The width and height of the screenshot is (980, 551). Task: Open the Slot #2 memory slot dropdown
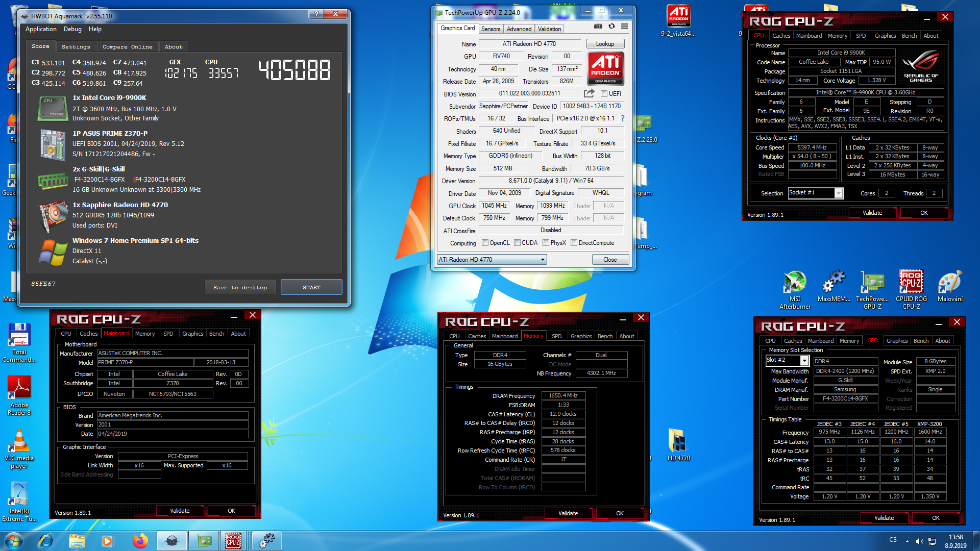pyautogui.click(x=787, y=360)
